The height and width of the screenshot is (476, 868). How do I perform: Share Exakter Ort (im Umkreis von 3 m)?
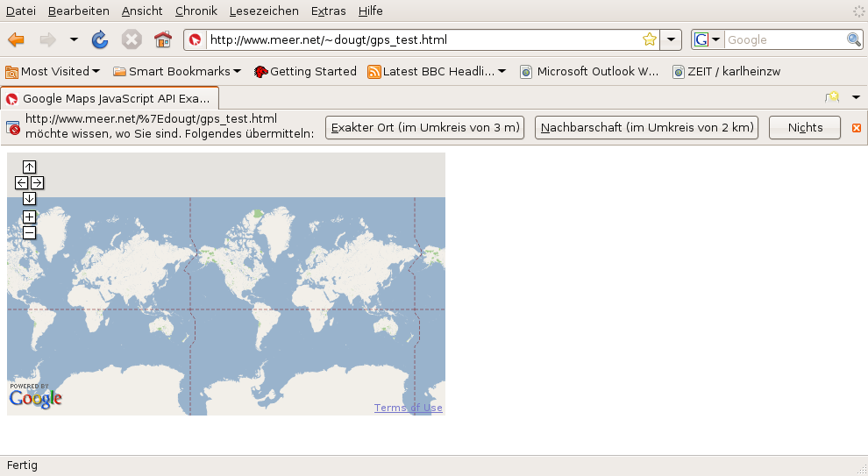424,127
